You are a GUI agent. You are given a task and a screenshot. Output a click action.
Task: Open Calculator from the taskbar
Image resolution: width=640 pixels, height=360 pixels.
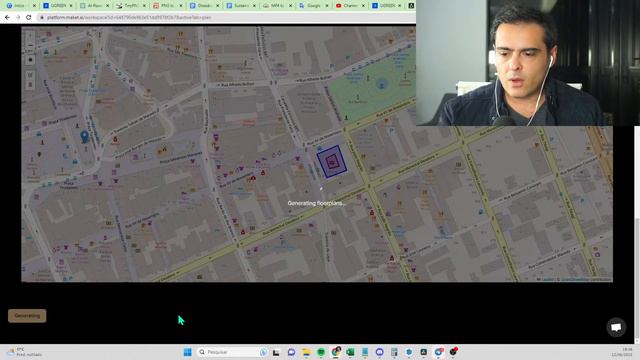pyautogui.click(x=394, y=352)
